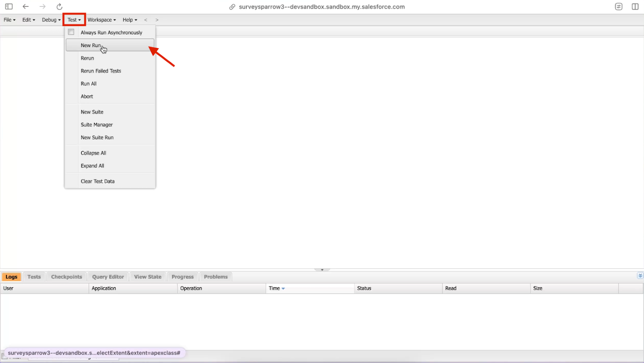Click the next tab '>' arrow
The width and height of the screenshot is (644, 363).
point(157,20)
